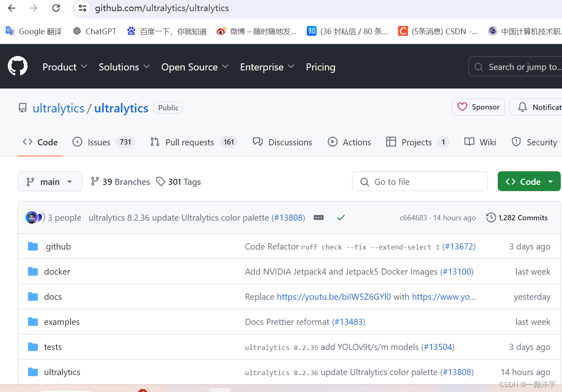Open pull request #13100 link

pos(457,271)
